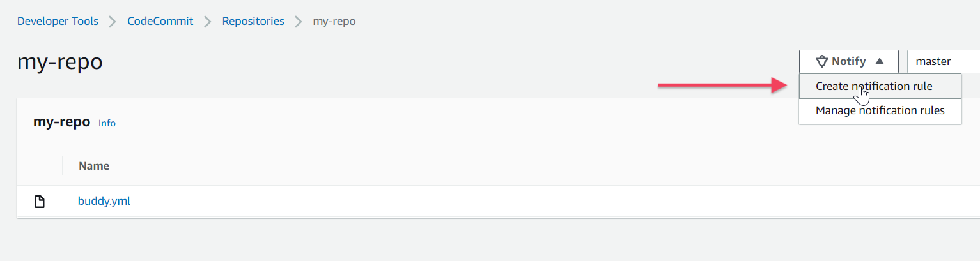
Task: Collapse the Notify menu using its triangle arrow
Action: [x=880, y=62]
